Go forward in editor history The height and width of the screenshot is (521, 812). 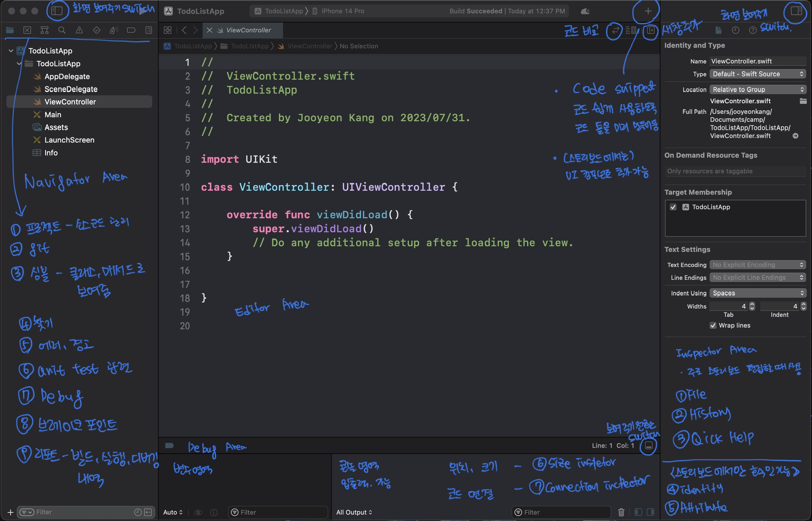point(195,30)
